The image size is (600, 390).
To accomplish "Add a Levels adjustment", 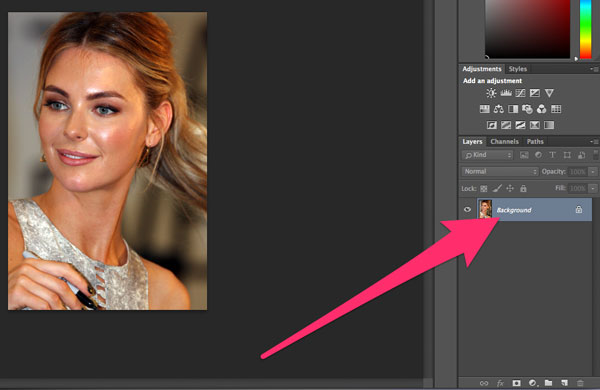I will tap(506, 93).
